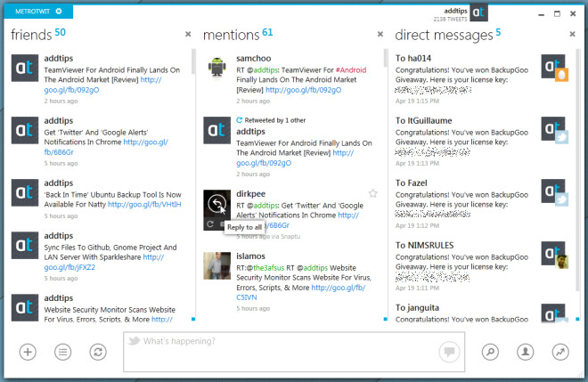The height and width of the screenshot is (382, 588).
Task: Click the addtips account avatar in title bar
Action: (x=479, y=12)
